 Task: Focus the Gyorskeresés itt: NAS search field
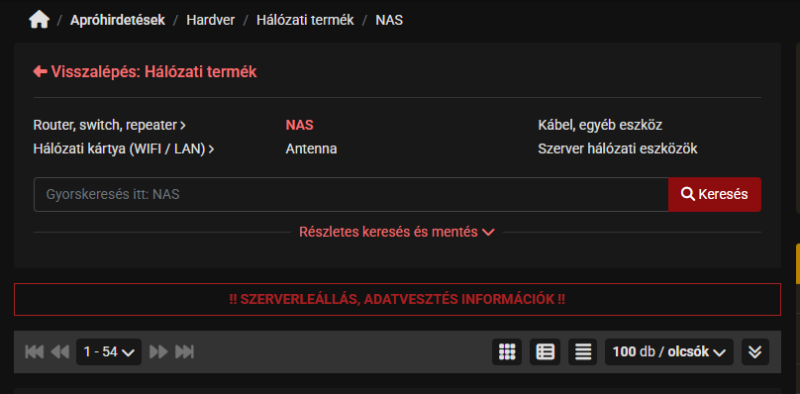[351, 194]
